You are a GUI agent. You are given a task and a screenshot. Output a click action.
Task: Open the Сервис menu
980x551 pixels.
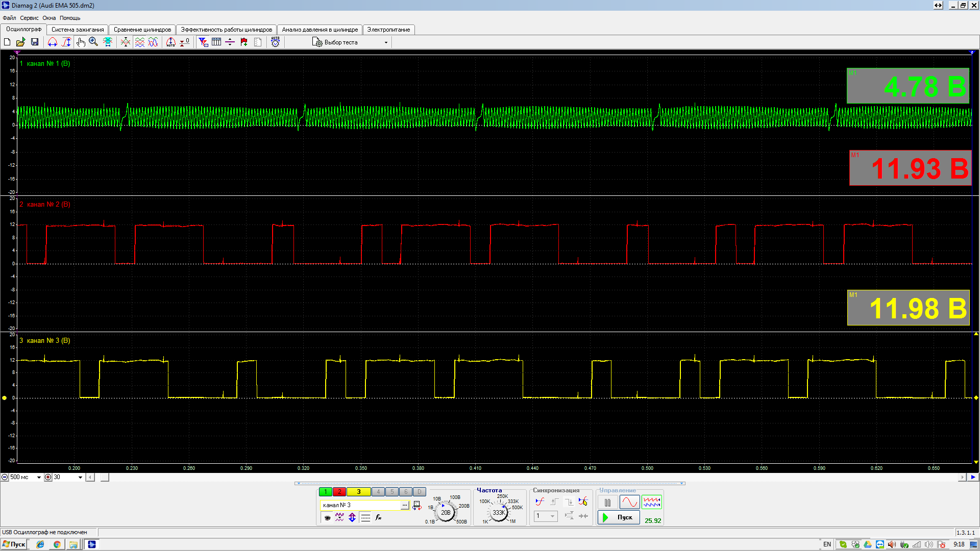click(29, 18)
